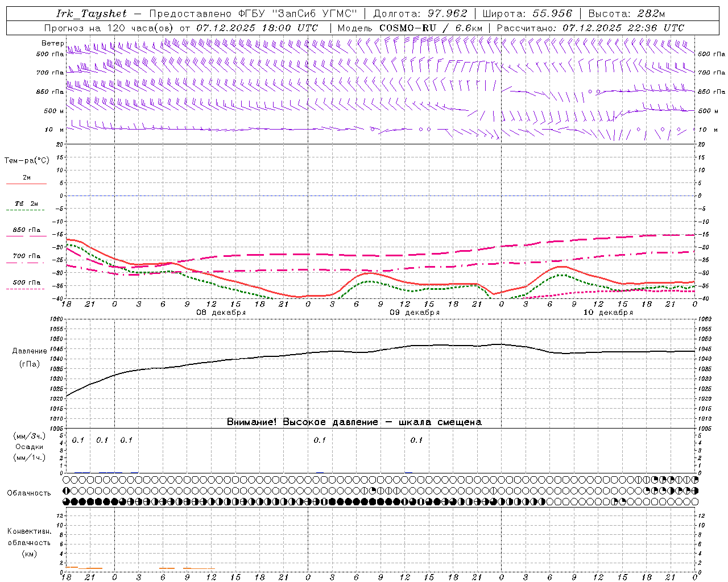This screenshot has height=582, width=728.
Task: Click the (мм/1ч.) precipitation unit label
Action: click(x=30, y=458)
